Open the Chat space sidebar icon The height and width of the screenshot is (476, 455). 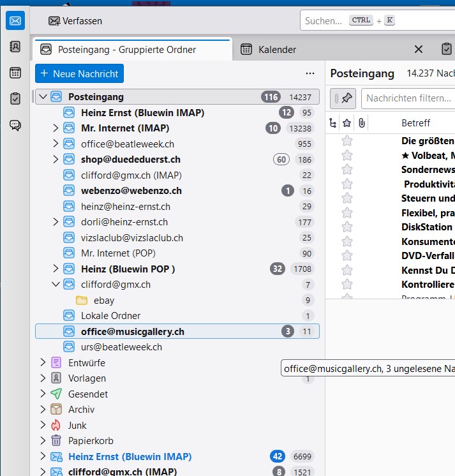coord(15,125)
